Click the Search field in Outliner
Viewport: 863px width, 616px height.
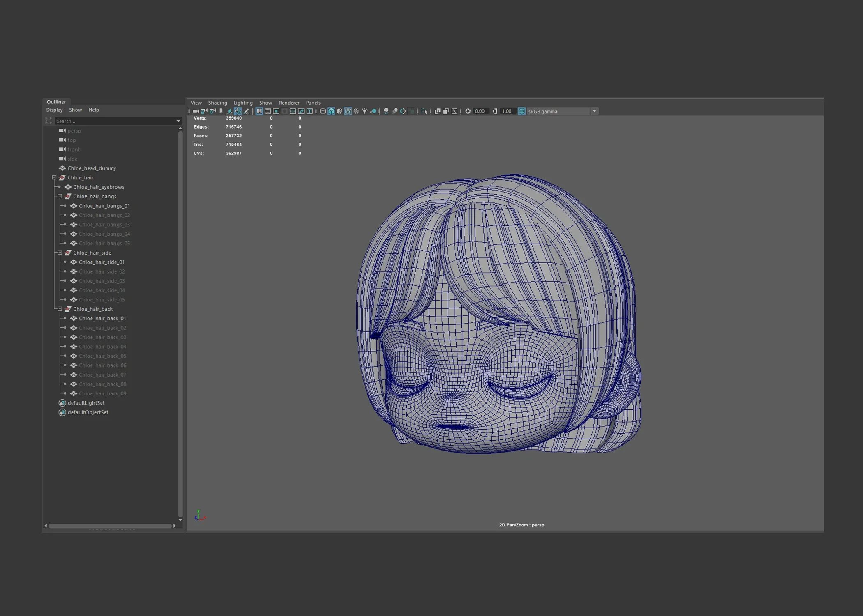[115, 121]
